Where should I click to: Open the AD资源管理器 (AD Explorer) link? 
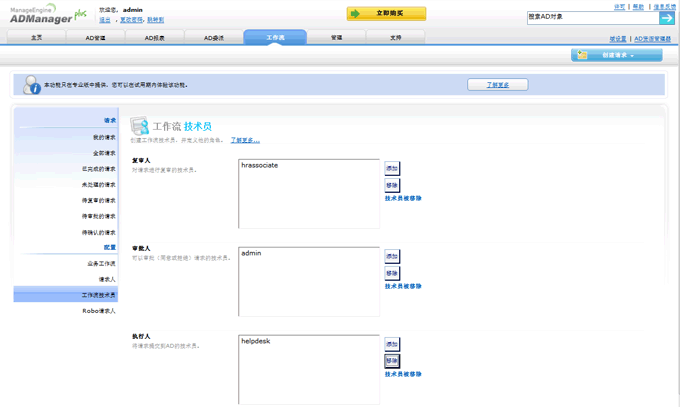tap(653, 39)
